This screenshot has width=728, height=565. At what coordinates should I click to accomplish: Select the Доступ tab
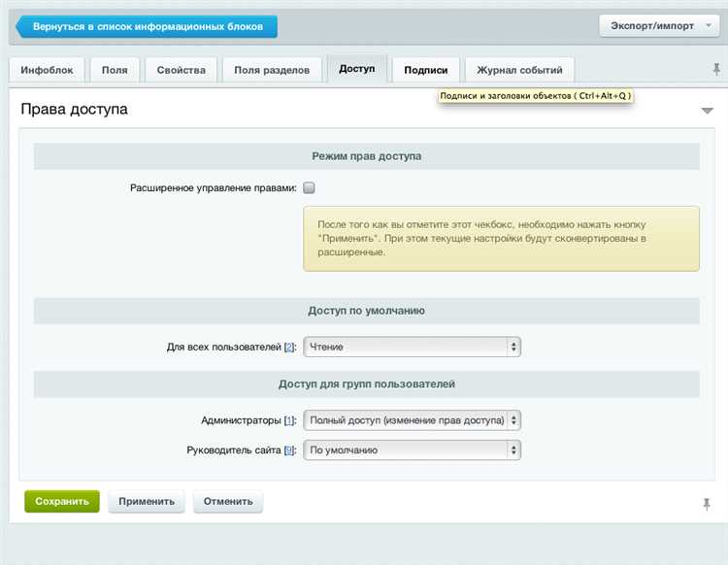356,69
